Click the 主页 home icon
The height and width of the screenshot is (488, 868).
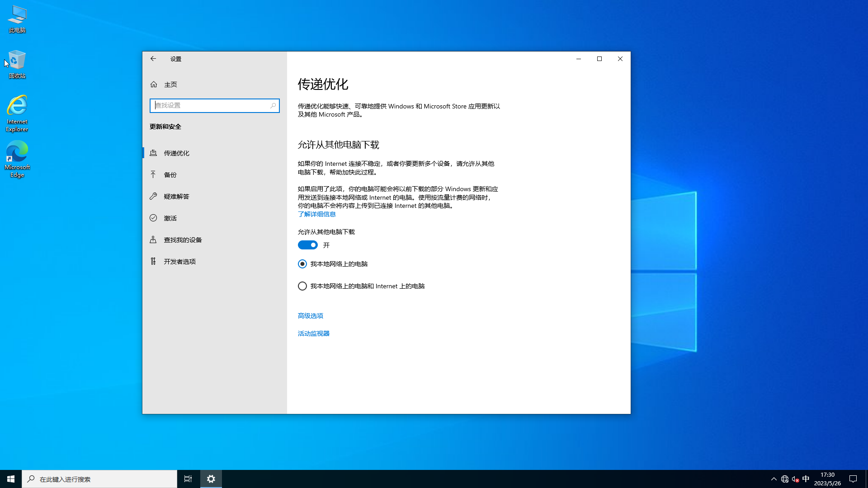(x=154, y=84)
